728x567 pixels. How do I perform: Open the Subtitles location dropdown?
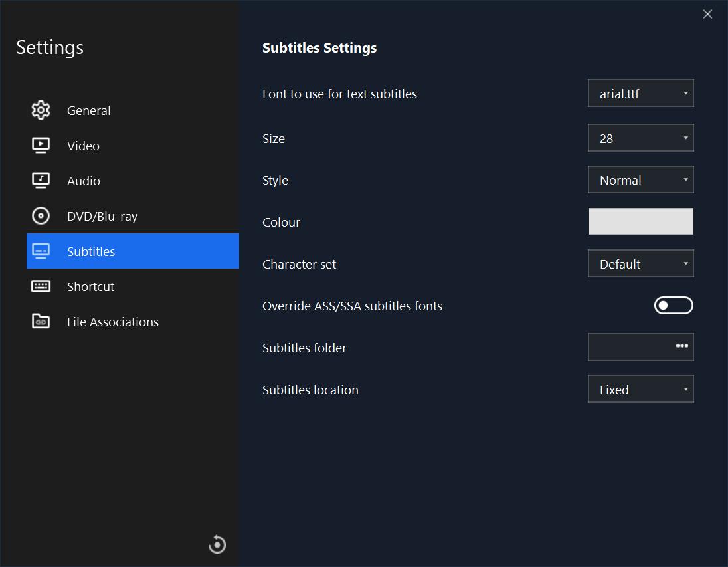click(640, 390)
